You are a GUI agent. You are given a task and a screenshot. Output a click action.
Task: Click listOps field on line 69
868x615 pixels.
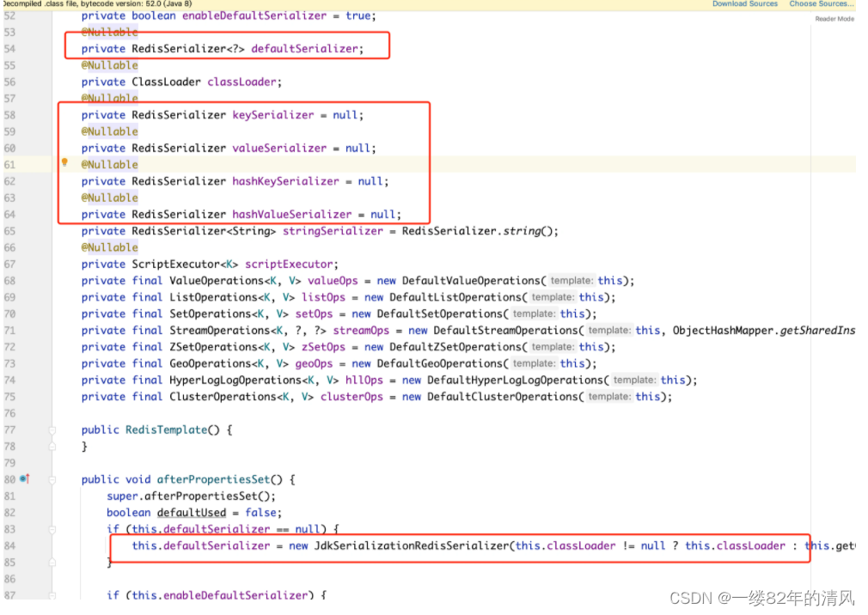coord(323,297)
